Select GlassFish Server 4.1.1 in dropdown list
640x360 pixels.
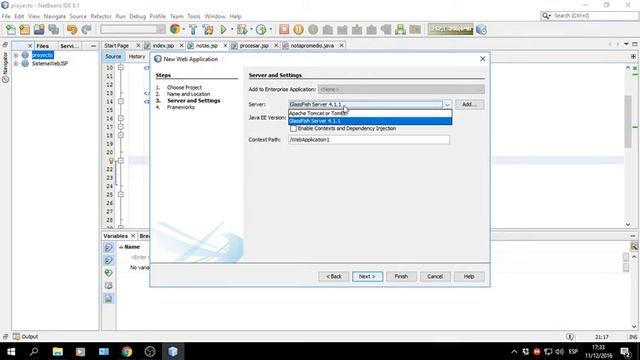370,121
